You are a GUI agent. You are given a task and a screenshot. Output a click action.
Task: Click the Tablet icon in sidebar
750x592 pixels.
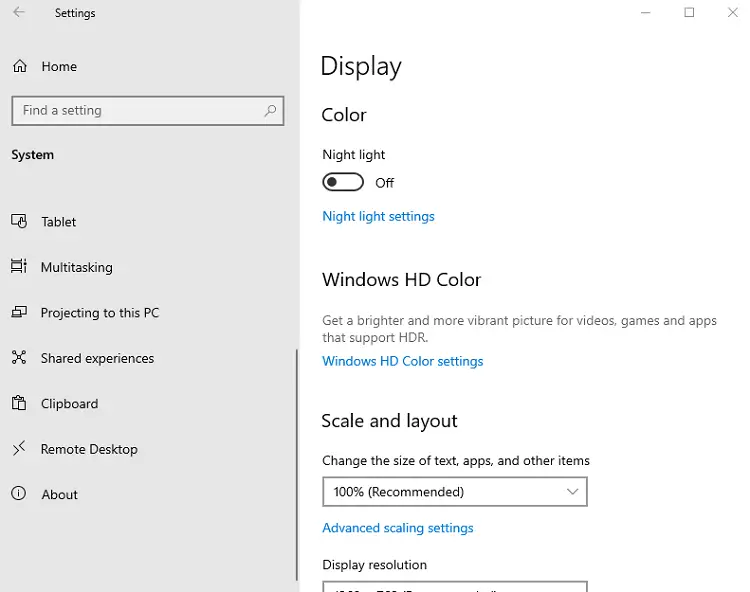coord(19,221)
